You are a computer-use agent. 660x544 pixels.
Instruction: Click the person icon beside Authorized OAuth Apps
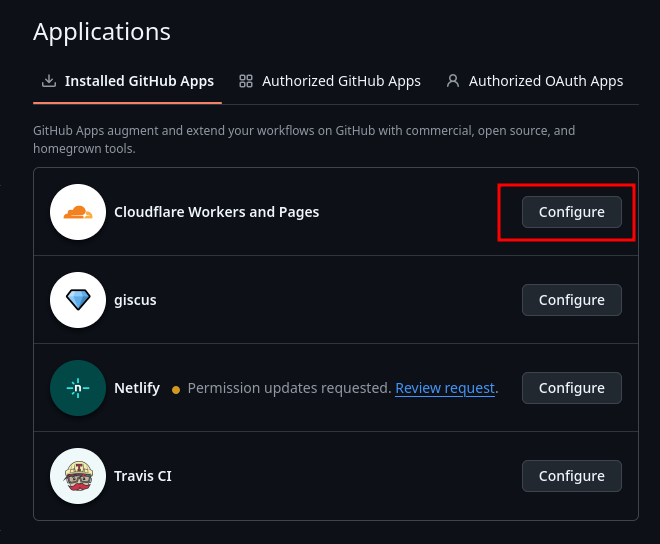pyautogui.click(x=453, y=81)
